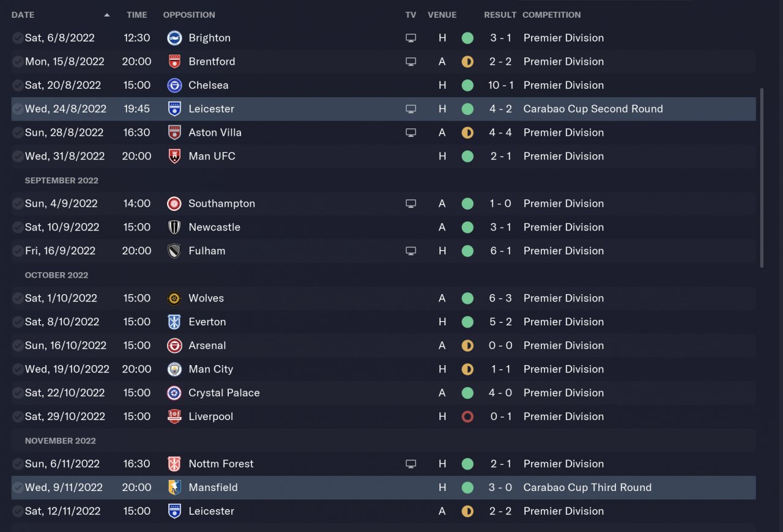783x532 pixels.
Task: Open the 10 - 1 Chelsea result
Action: [x=500, y=85]
